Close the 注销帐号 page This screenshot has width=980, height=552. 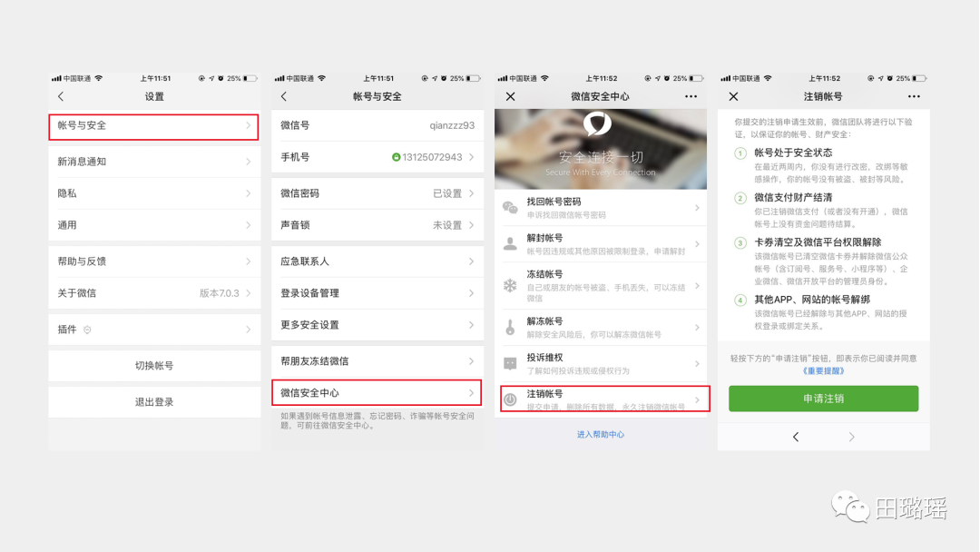734,96
